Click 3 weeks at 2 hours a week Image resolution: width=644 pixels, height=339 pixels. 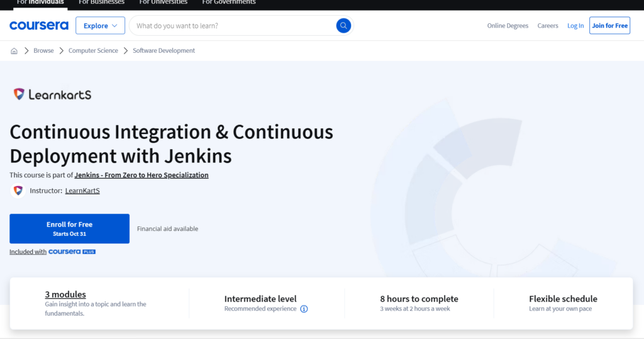point(415,309)
